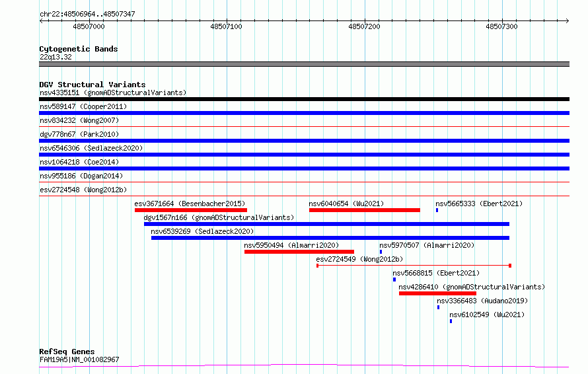This screenshot has width=588, height=374.
Task: Click ruler position 48507200
Action: click(x=365, y=26)
